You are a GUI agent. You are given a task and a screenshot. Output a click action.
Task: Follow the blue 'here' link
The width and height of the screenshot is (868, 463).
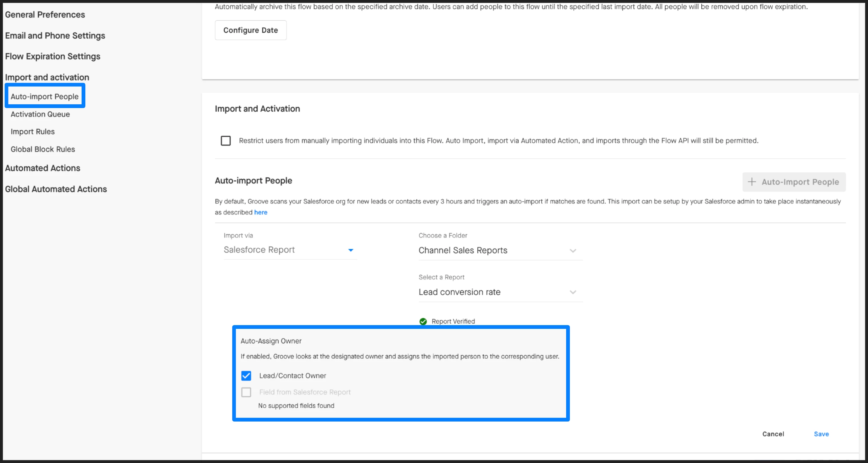tap(260, 212)
